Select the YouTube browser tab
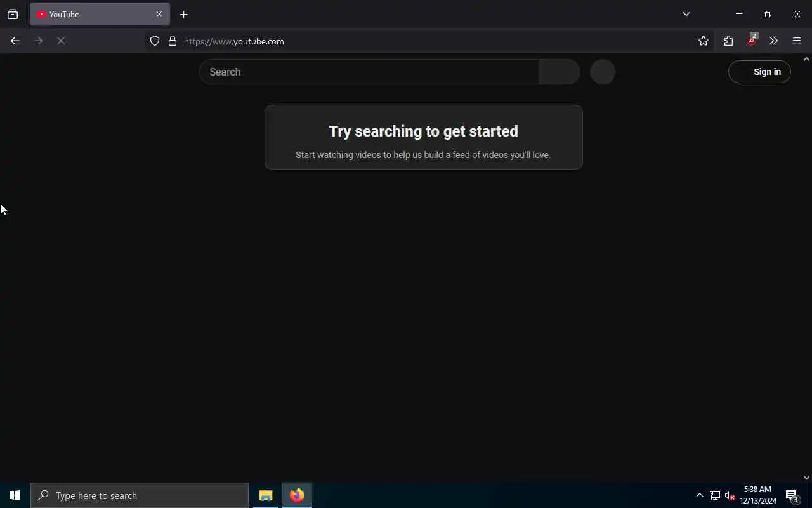Screen dimensions: 812x508 (100, 14)
